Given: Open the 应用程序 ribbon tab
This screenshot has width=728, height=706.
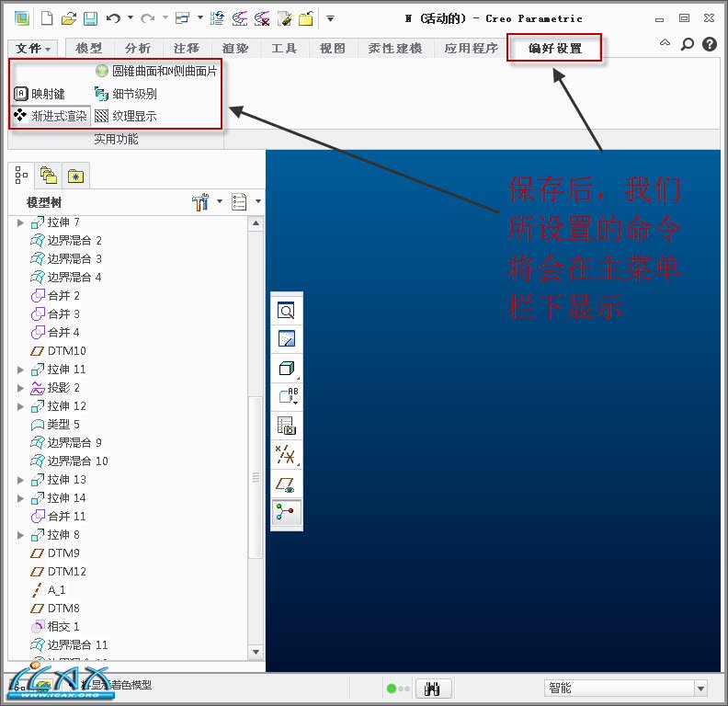Looking at the screenshot, I should click(471, 49).
